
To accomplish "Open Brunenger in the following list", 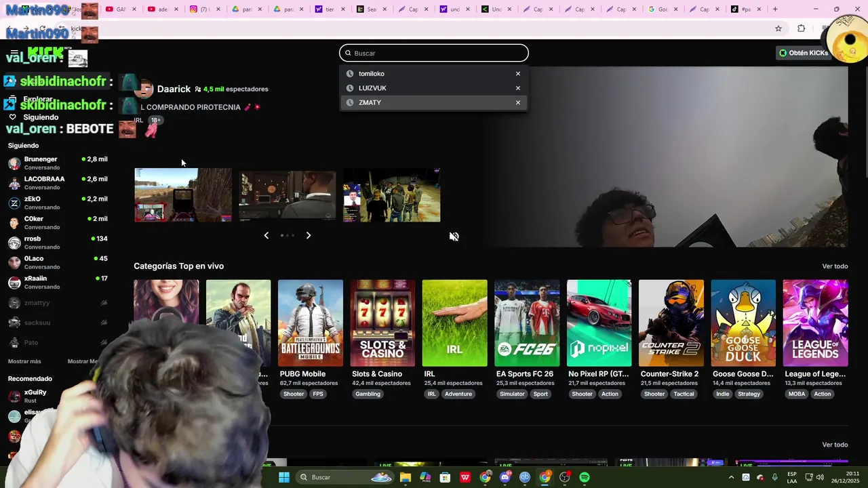I will 58,163.
